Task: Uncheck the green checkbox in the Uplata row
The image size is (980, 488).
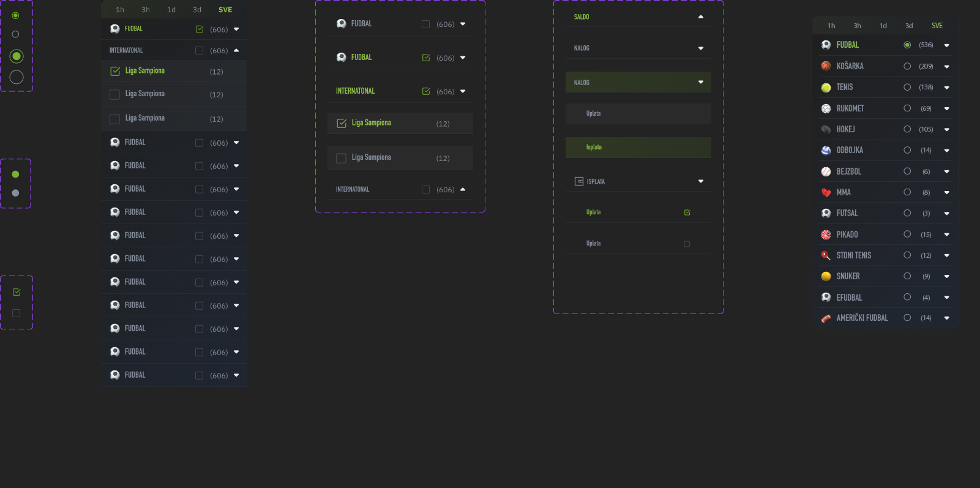Action: click(687, 212)
